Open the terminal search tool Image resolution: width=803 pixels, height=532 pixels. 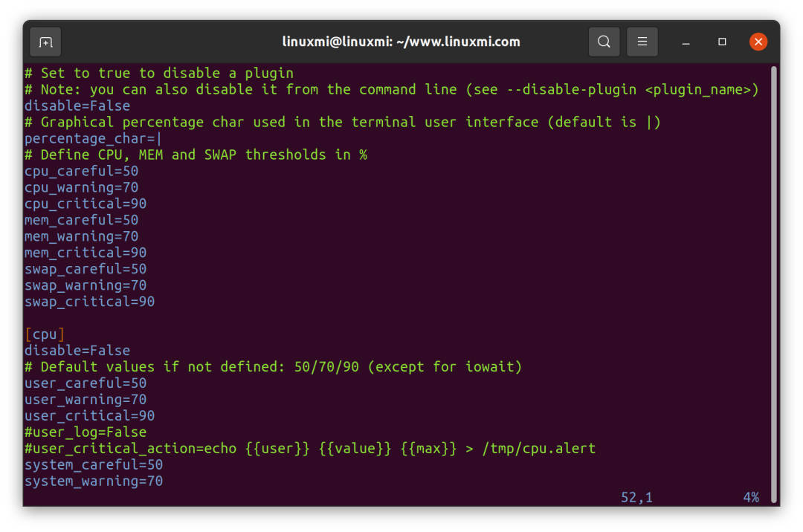pos(604,42)
